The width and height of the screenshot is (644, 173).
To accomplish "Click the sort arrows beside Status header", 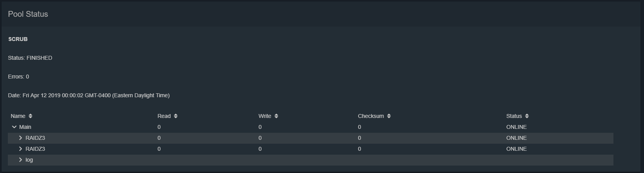I will [527, 116].
